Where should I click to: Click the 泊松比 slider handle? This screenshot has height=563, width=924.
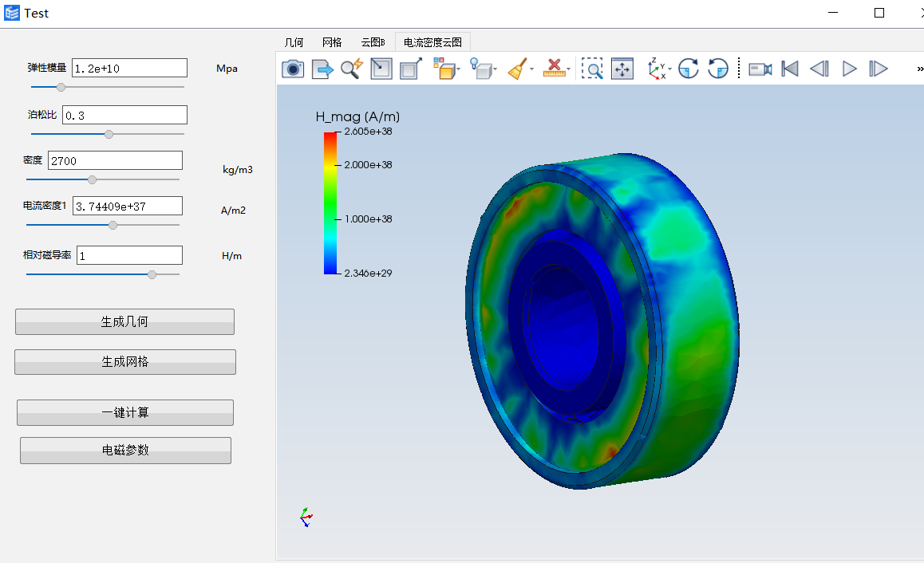pyautogui.click(x=109, y=134)
